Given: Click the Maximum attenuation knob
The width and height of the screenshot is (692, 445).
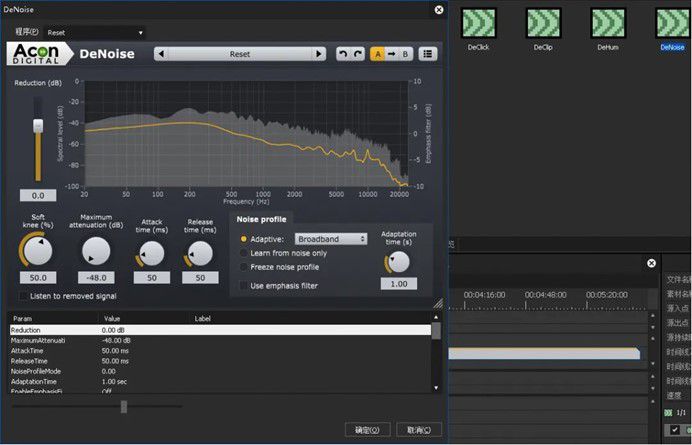Looking at the screenshot, I should pyautogui.click(x=96, y=251).
